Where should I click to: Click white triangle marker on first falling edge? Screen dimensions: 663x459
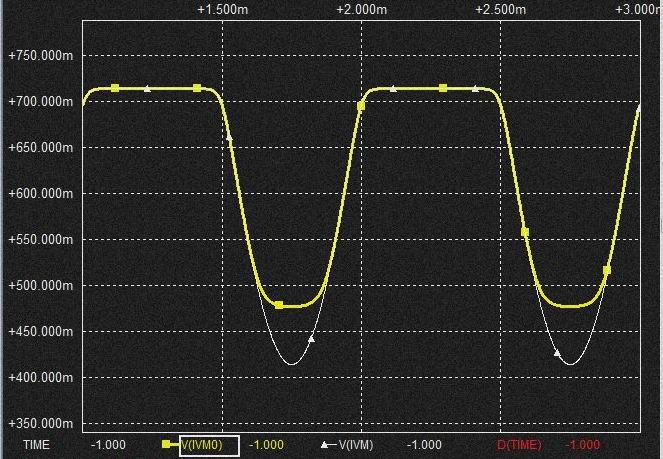click(x=229, y=136)
